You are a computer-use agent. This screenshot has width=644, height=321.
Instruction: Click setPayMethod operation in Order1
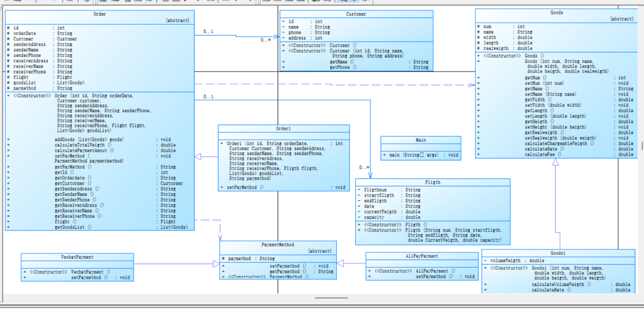click(x=283, y=187)
